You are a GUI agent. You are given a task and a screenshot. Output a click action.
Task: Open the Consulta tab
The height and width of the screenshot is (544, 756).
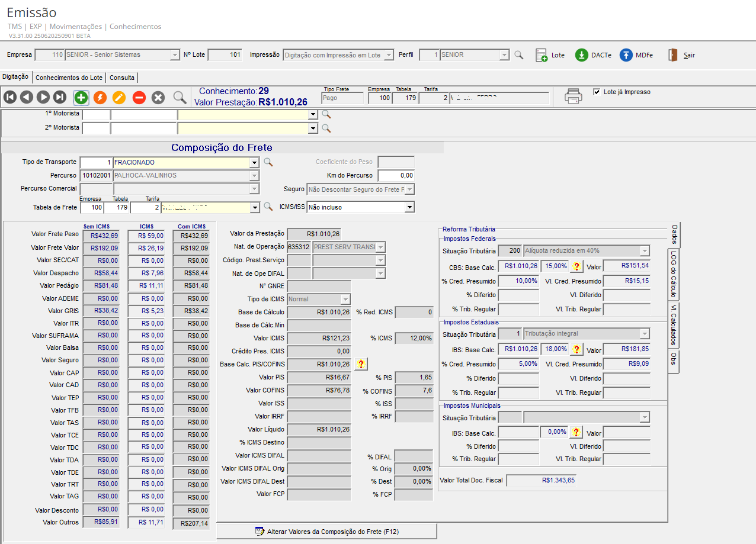122,78
